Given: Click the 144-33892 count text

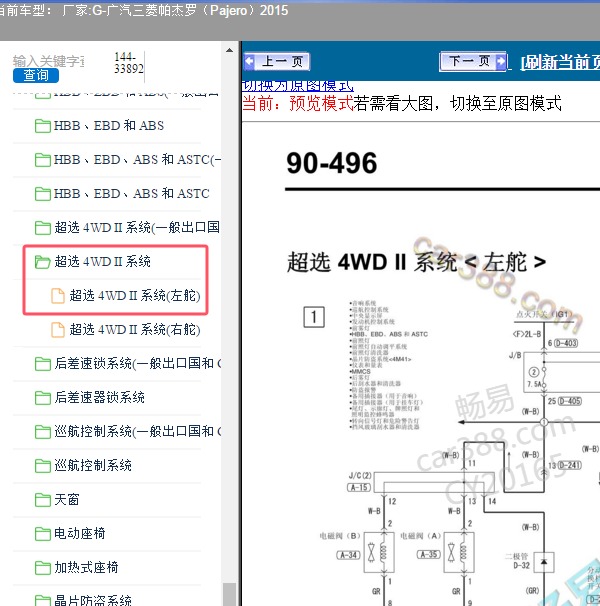Looking at the screenshot, I should (129, 63).
